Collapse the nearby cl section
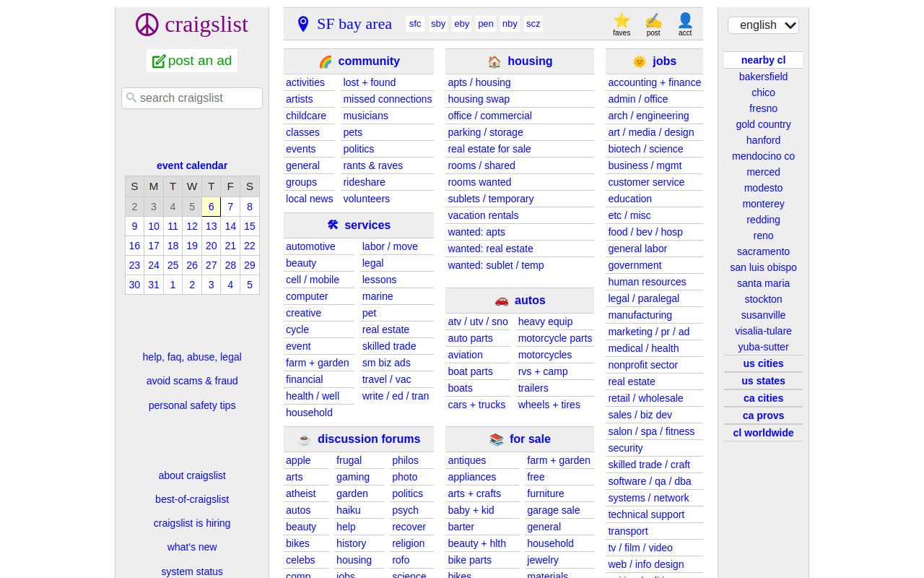Viewport: 924px width, 578px height. click(x=763, y=60)
